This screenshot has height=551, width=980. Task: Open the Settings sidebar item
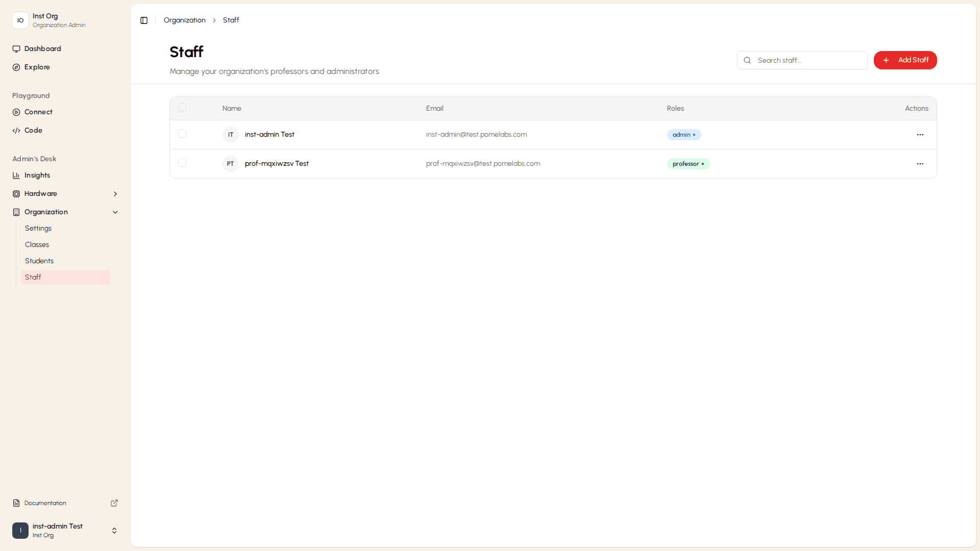point(65,229)
